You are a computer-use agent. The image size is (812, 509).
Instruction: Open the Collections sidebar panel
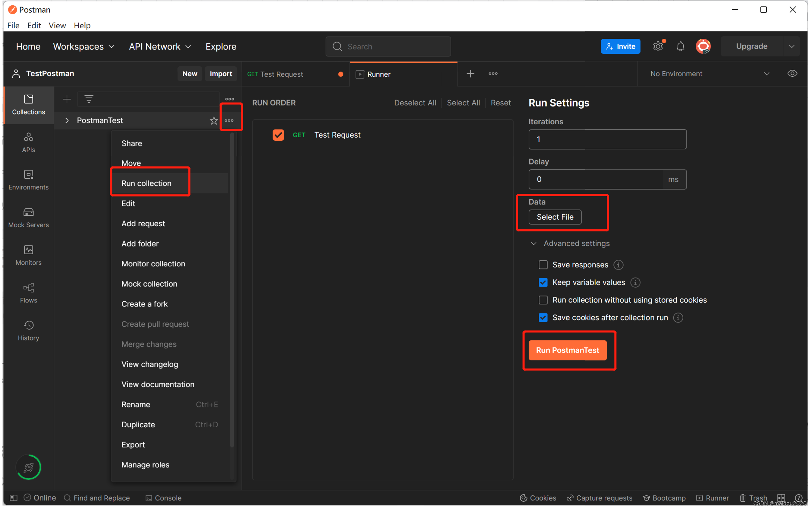tap(29, 105)
